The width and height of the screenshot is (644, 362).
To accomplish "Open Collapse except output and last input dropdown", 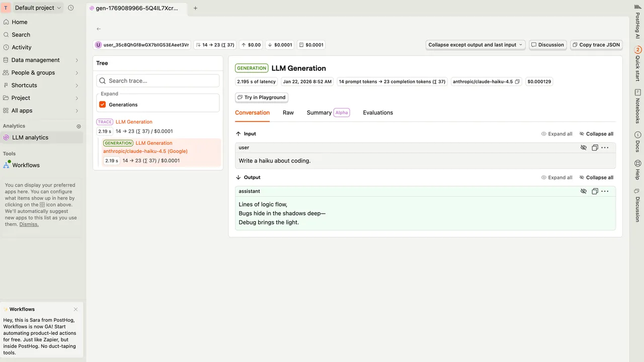I will 475,45.
